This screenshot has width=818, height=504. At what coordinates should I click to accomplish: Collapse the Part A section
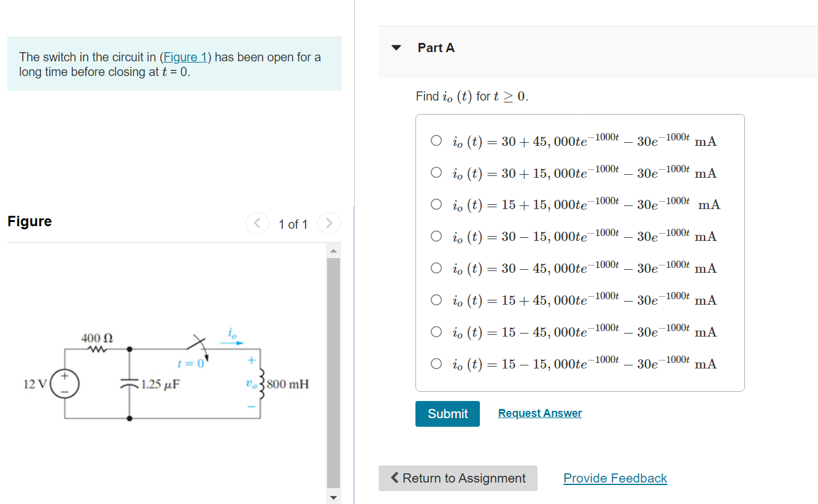point(396,47)
